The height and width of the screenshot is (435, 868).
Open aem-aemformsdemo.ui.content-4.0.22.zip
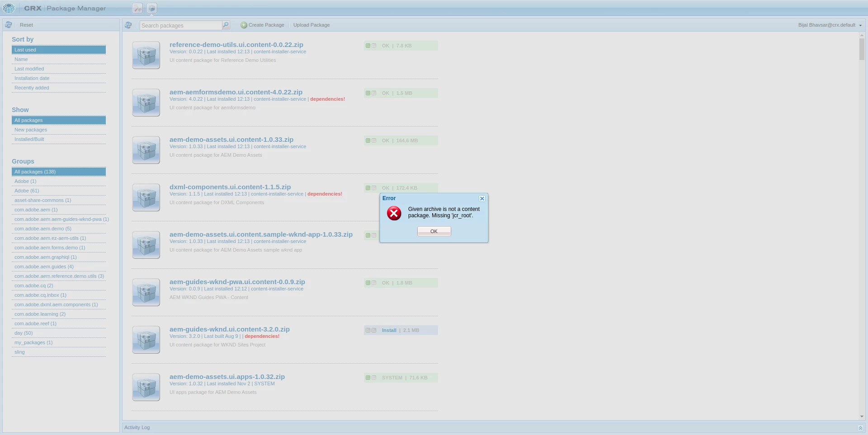click(x=236, y=92)
